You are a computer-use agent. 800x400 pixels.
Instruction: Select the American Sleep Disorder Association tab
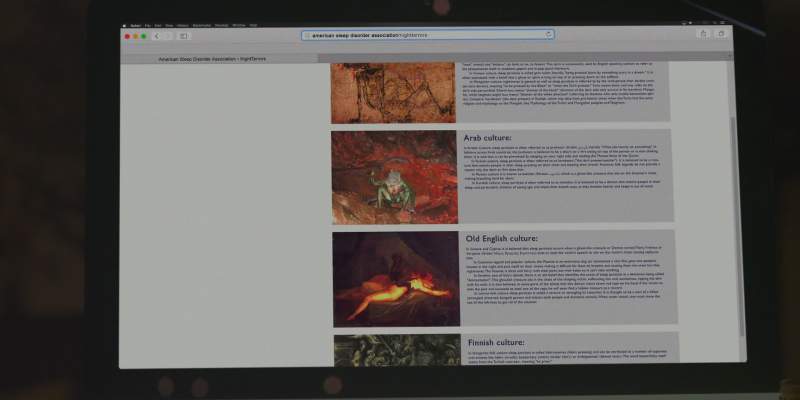click(x=219, y=59)
